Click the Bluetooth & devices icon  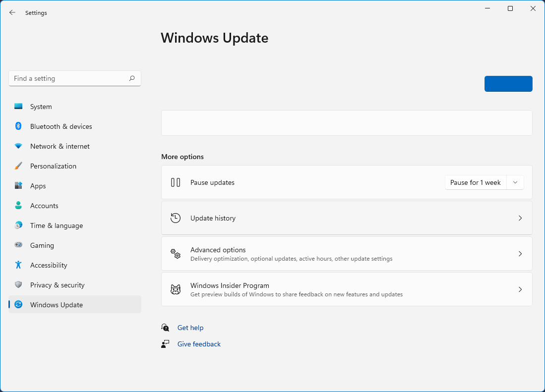[x=18, y=126]
